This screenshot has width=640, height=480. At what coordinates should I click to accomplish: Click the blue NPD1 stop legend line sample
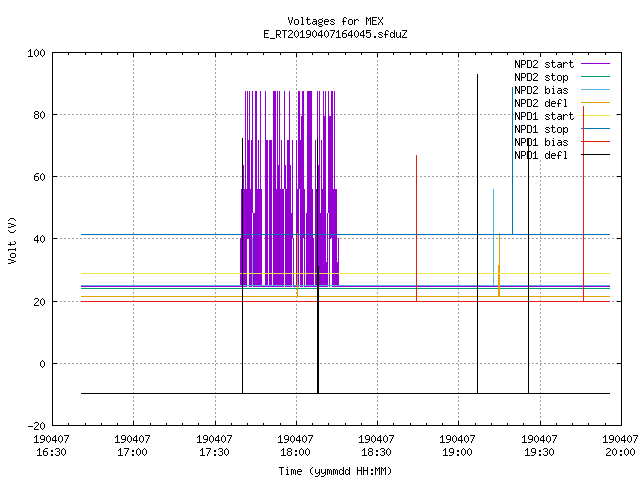[596, 129]
